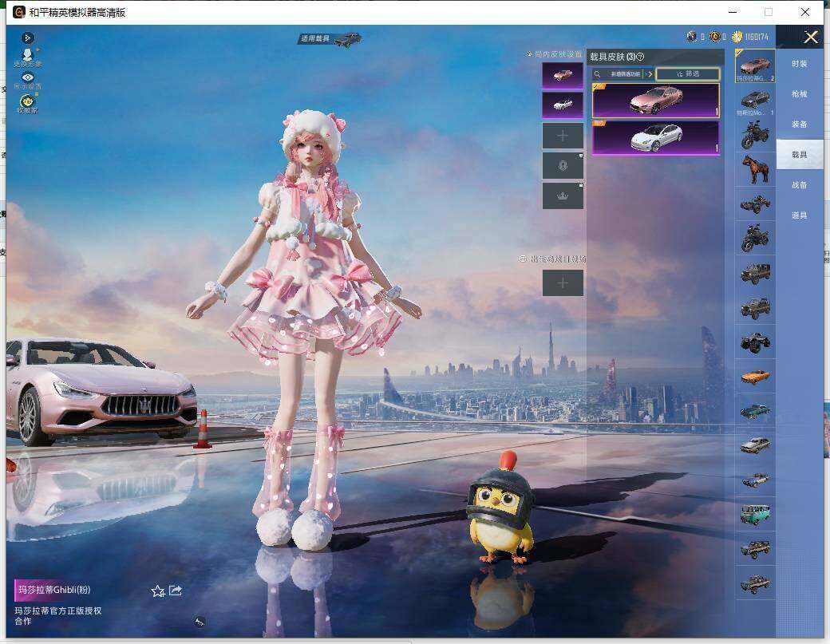This screenshot has width=830, height=644.
Task: Click the white car in-match skin slot
Action: pos(563,105)
